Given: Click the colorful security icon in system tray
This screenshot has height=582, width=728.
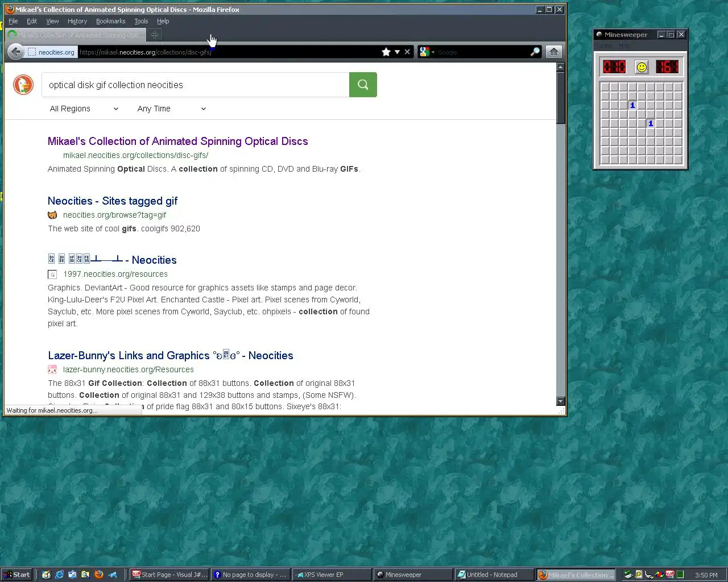Looking at the screenshot, I should coord(660,574).
